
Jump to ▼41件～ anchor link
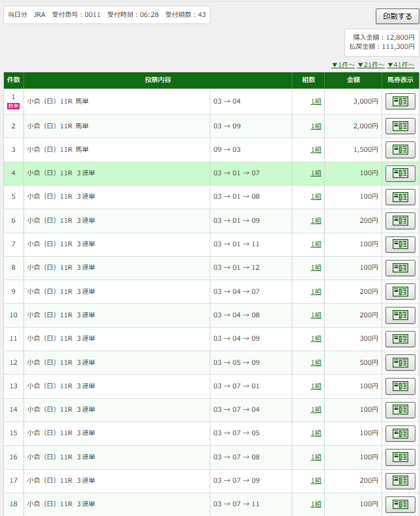pos(400,65)
